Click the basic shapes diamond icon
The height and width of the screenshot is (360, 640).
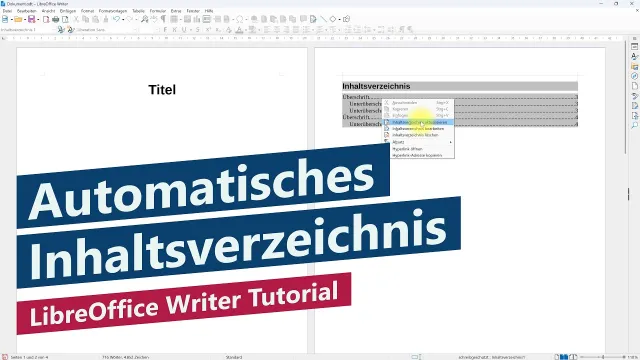pos(333,19)
